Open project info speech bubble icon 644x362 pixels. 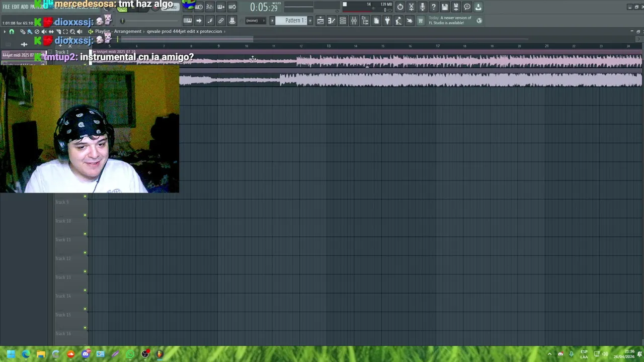467,7
